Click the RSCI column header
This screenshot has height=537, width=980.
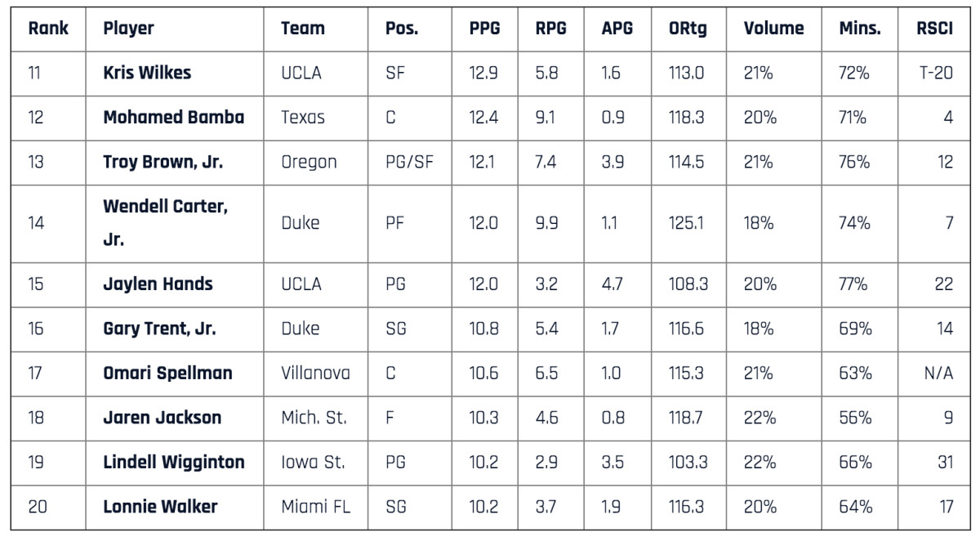[934, 29]
